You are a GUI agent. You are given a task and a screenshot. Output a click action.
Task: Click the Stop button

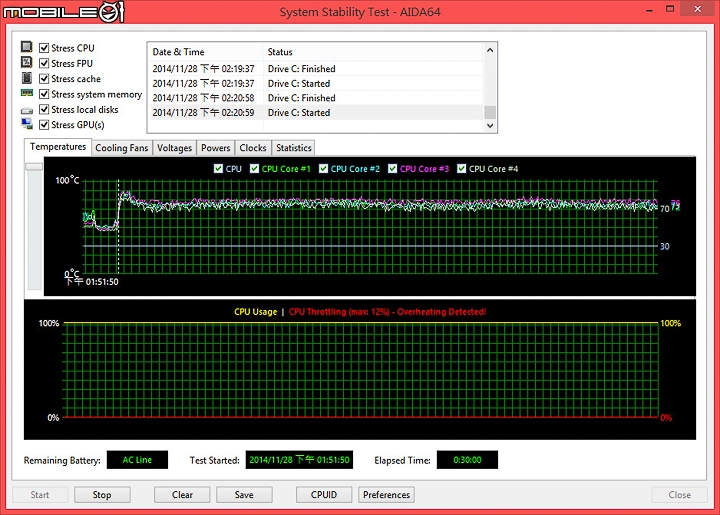(102, 495)
